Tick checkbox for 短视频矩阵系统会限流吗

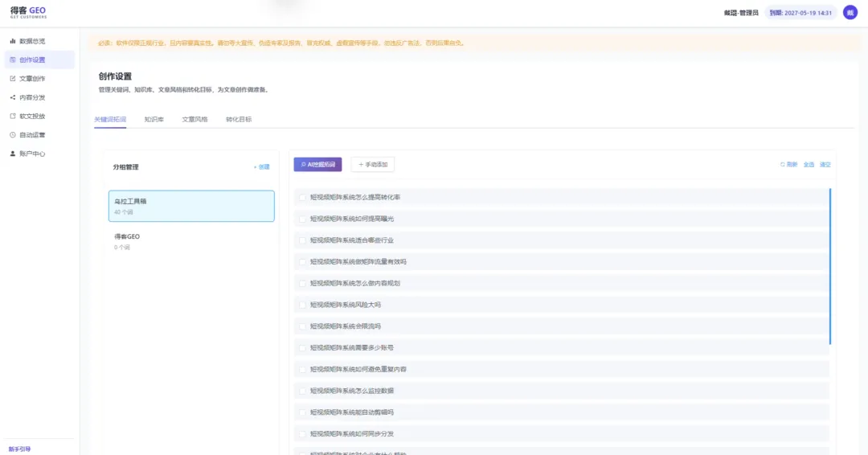pos(302,326)
